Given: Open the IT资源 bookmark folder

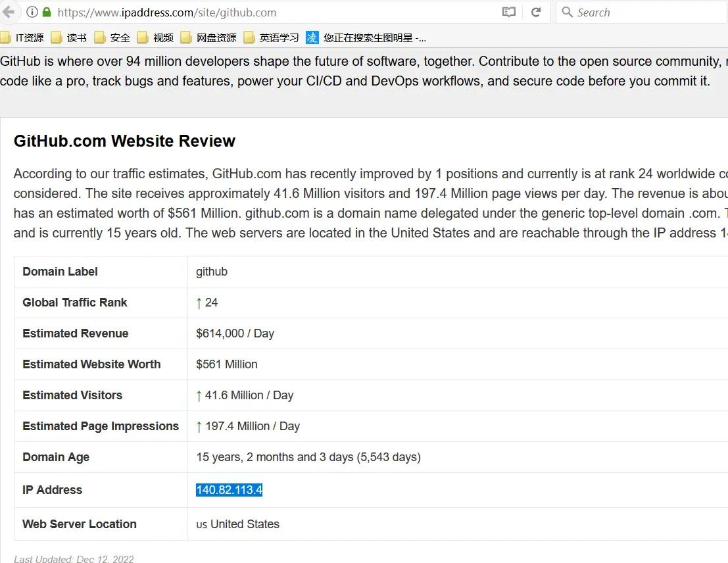Looking at the screenshot, I should pos(22,37).
